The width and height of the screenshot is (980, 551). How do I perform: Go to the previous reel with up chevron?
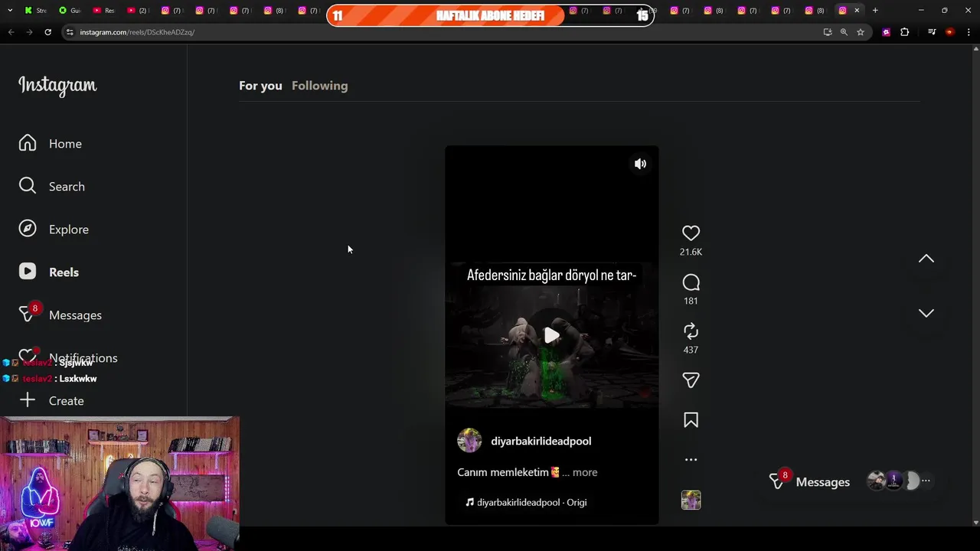(x=926, y=259)
